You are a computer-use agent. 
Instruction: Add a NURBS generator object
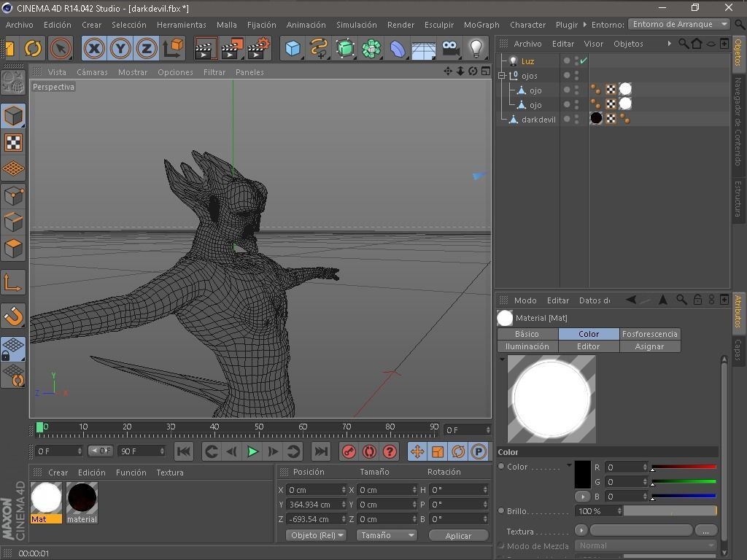click(345, 49)
